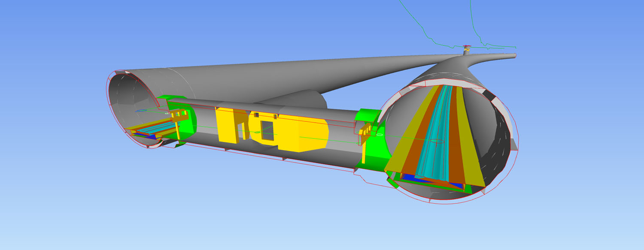Select the right olive wedge panel in right cavern
The width and height of the screenshot is (644, 250).
[x=471, y=146]
